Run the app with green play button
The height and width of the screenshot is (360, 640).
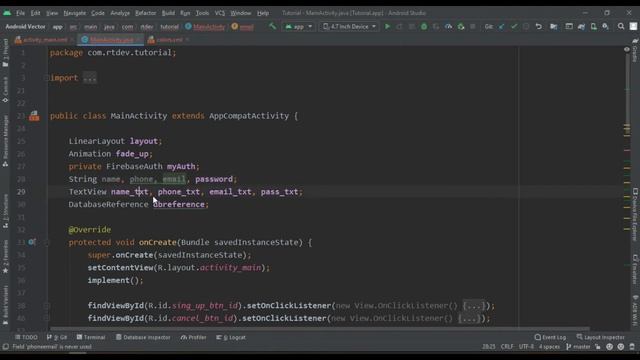click(x=387, y=27)
